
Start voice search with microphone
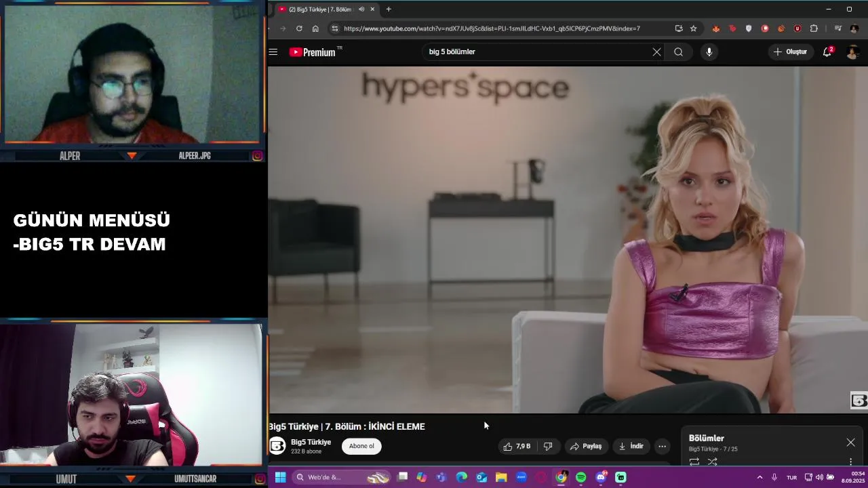pyautogui.click(x=709, y=52)
